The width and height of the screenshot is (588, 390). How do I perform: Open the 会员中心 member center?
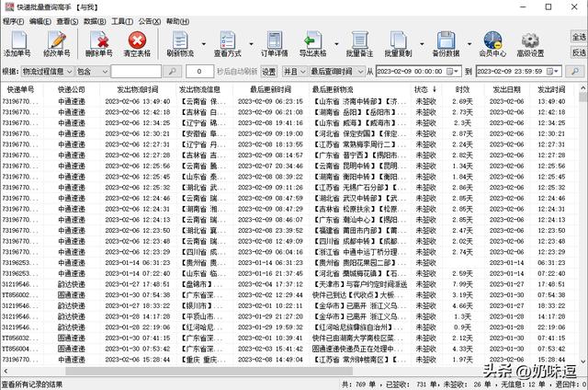pyautogui.click(x=492, y=44)
